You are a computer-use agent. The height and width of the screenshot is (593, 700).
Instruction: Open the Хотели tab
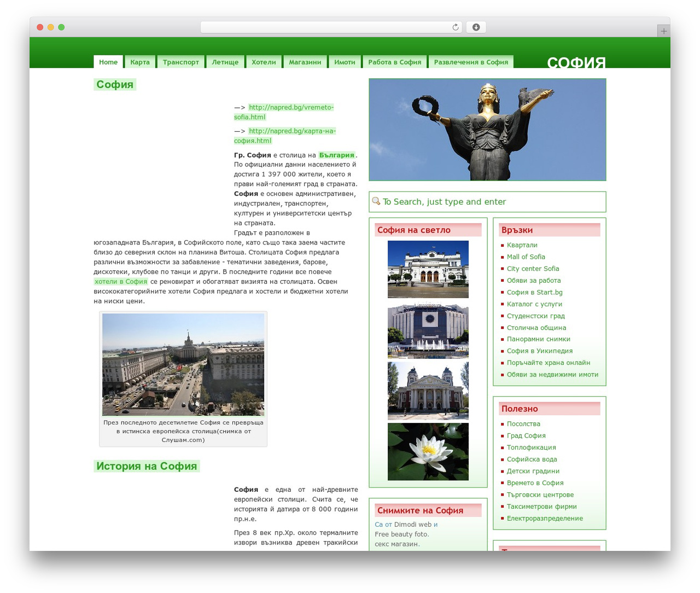[264, 62]
